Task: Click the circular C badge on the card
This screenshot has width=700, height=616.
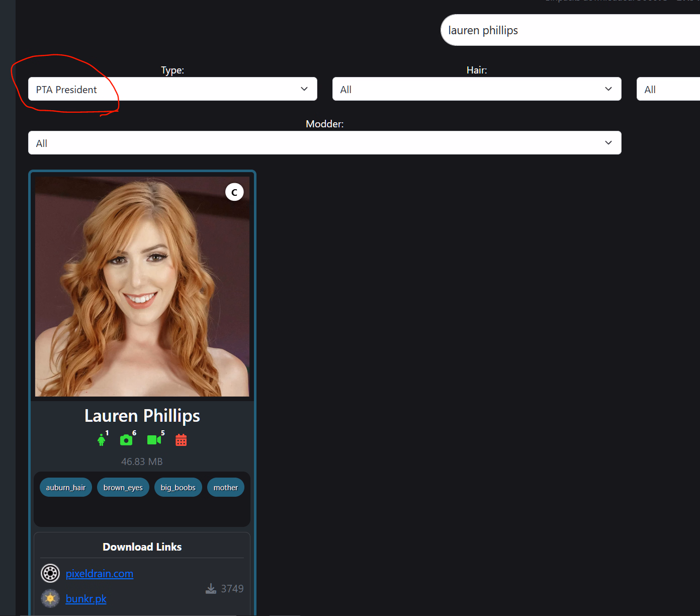Action: 234,192
